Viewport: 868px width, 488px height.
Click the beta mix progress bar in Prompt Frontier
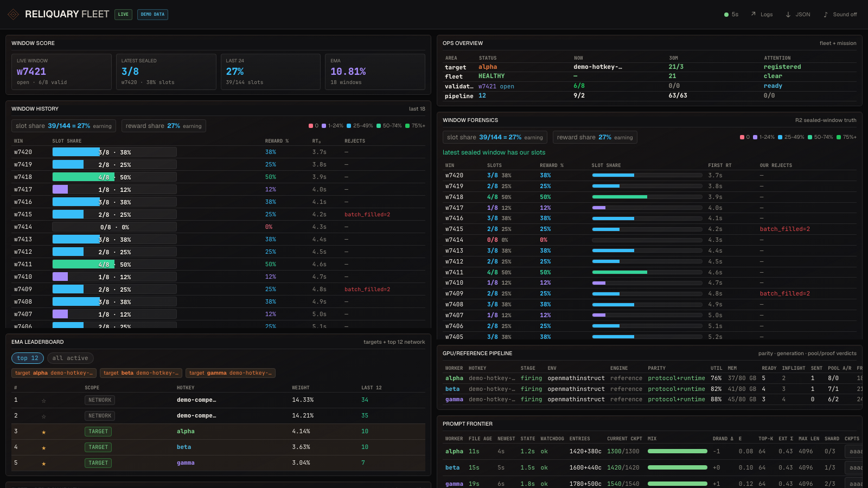click(678, 467)
